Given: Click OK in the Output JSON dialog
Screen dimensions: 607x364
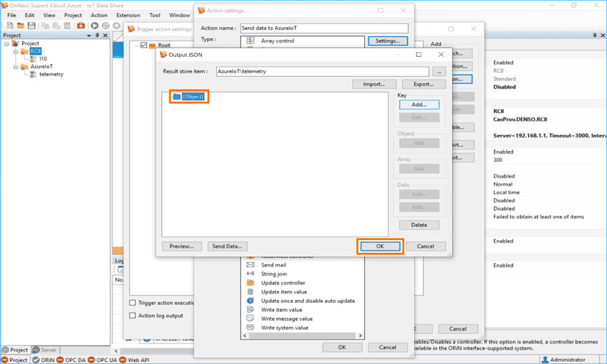Looking at the screenshot, I should coord(380,246).
